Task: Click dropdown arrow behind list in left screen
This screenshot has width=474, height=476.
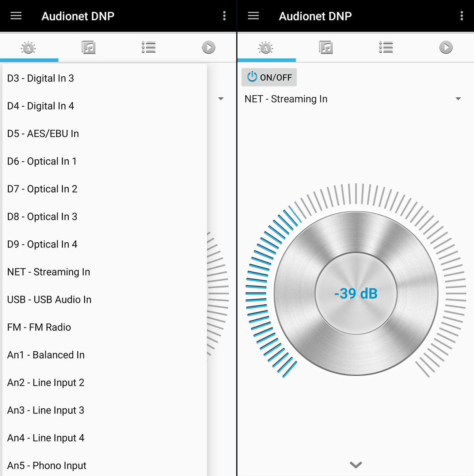Action: (x=221, y=99)
